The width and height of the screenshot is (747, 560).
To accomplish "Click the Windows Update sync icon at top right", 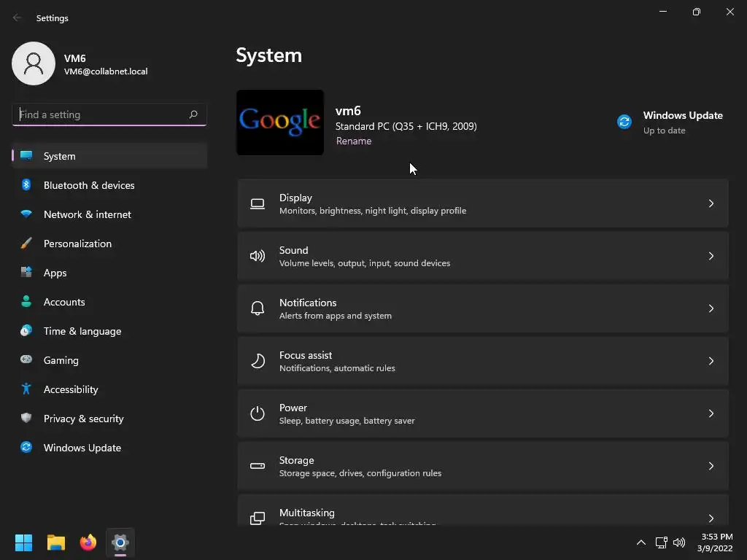I will click(624, 122).
